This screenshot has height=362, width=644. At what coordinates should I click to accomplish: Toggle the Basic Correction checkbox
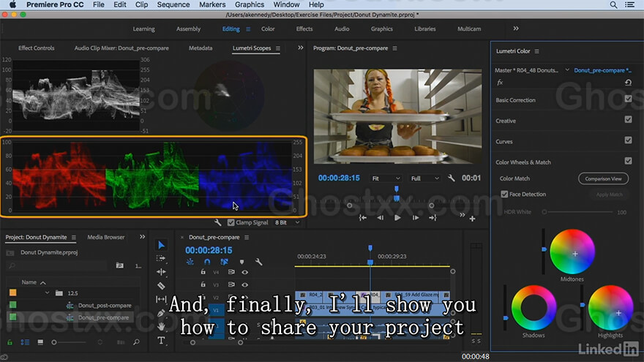(628, 99)
